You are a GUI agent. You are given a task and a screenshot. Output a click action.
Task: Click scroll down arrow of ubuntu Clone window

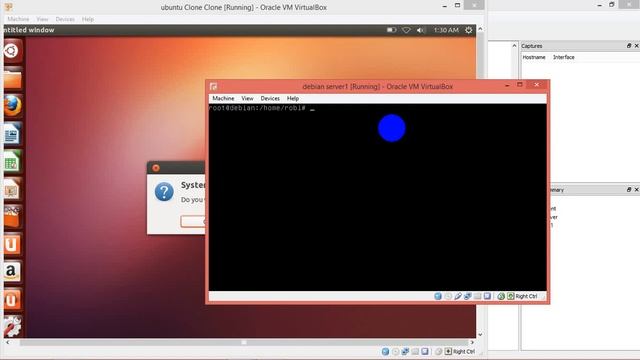point(480,335)
